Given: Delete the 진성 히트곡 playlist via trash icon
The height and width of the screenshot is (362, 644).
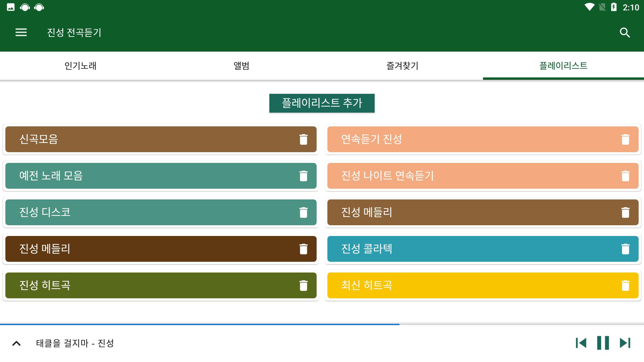Looking at the screenshot, I should pyautogui.click(x=303, y=286).
